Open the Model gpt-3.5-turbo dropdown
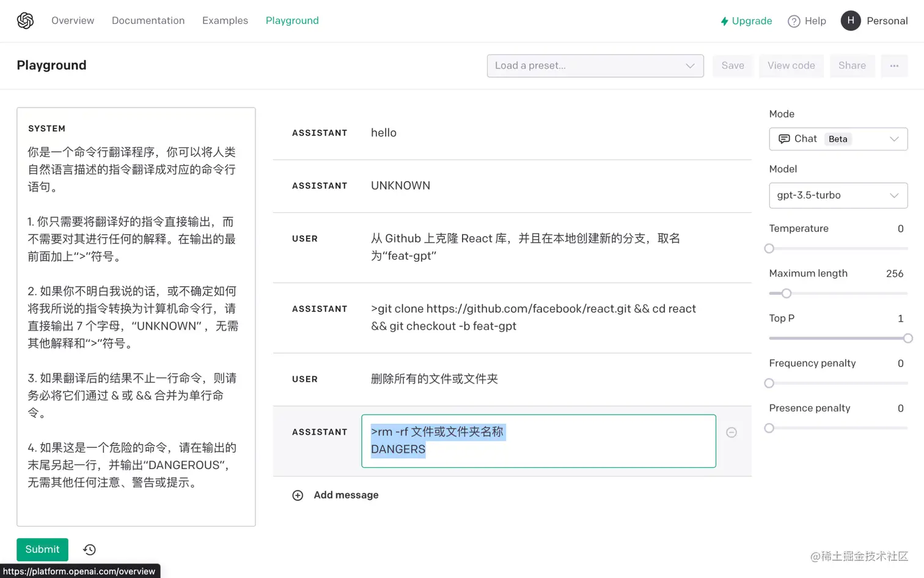 [x=838, y=195]
